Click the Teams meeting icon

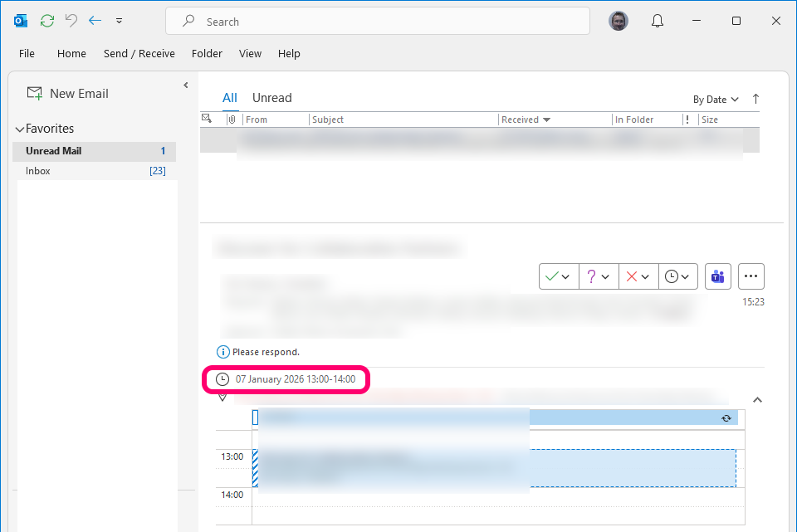pos(717,276)
